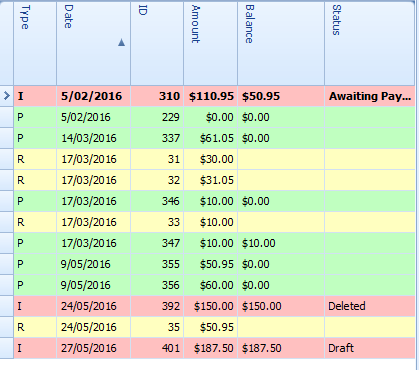Select payment ID 337 cell
The height and width of the screenshot is (370, 419).
(157, 138)
